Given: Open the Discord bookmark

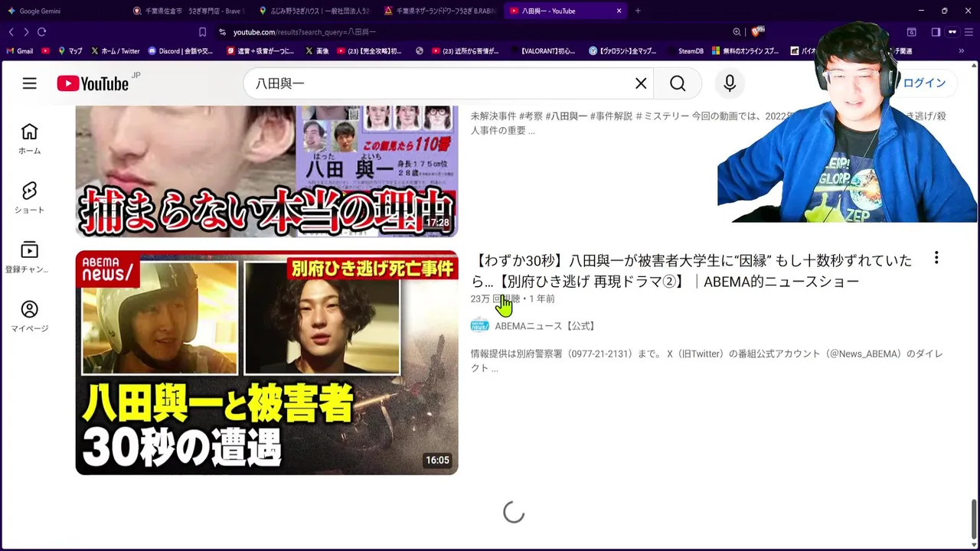Looking at the screenshot, I should tap(180, 51).
